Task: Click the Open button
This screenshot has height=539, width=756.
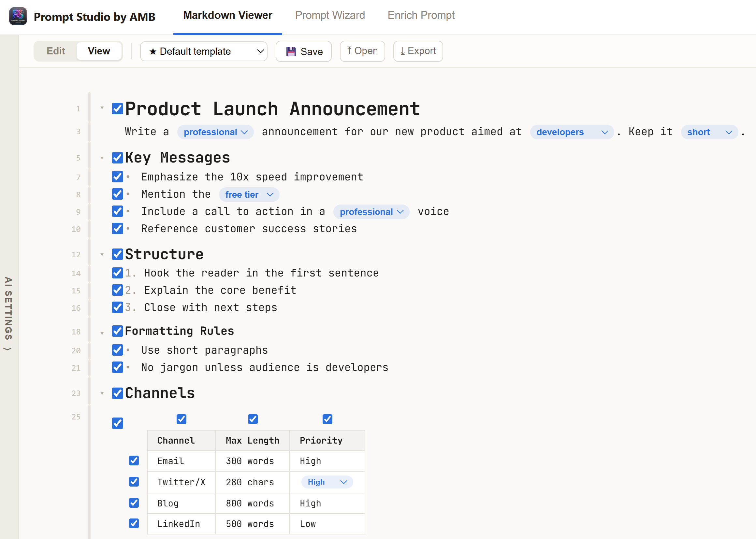Action: 362,51
